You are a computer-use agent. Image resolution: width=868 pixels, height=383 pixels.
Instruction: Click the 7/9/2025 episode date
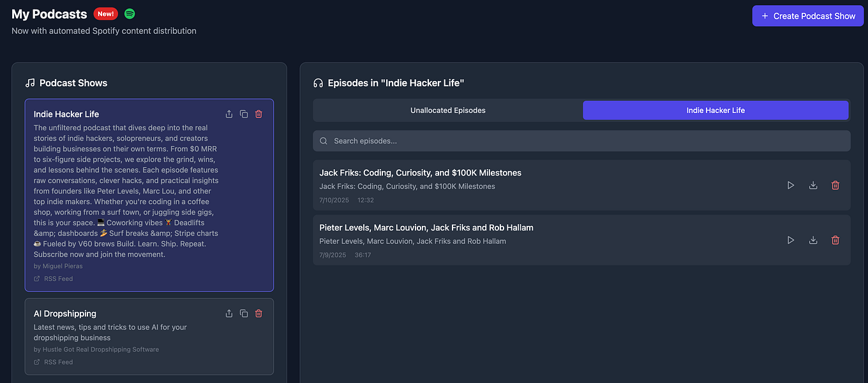tap(332, 255)
